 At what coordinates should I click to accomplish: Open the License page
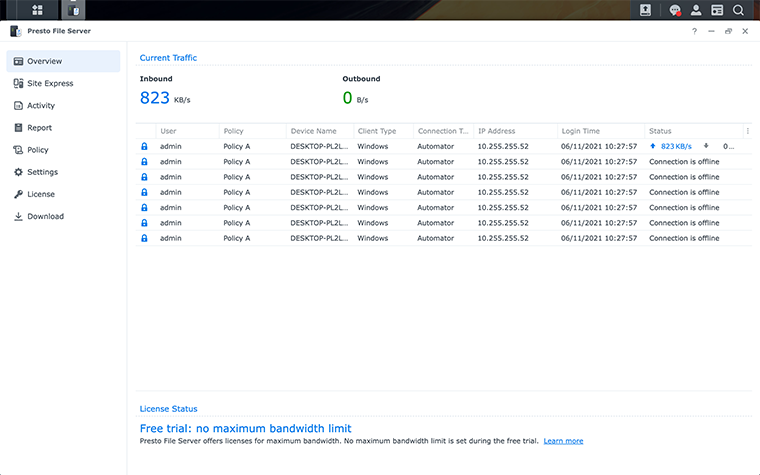pyautogui.click(x=41, y=194)
